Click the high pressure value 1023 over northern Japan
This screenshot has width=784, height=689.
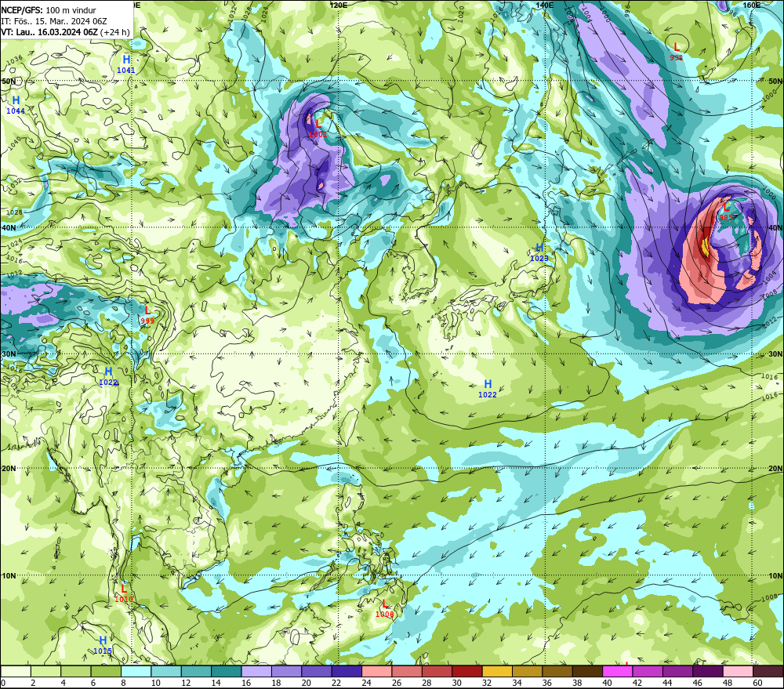point(539,259)
